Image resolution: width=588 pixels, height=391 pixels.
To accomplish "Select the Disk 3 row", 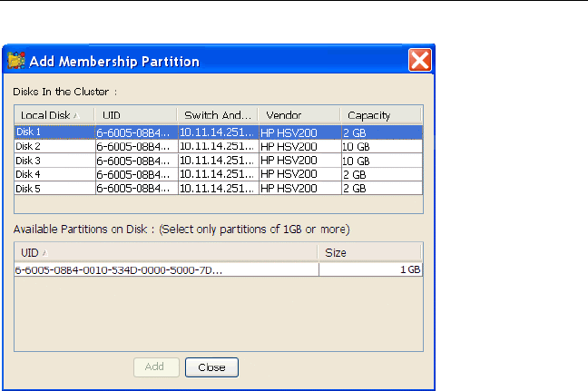I will (x=54, y=160).
